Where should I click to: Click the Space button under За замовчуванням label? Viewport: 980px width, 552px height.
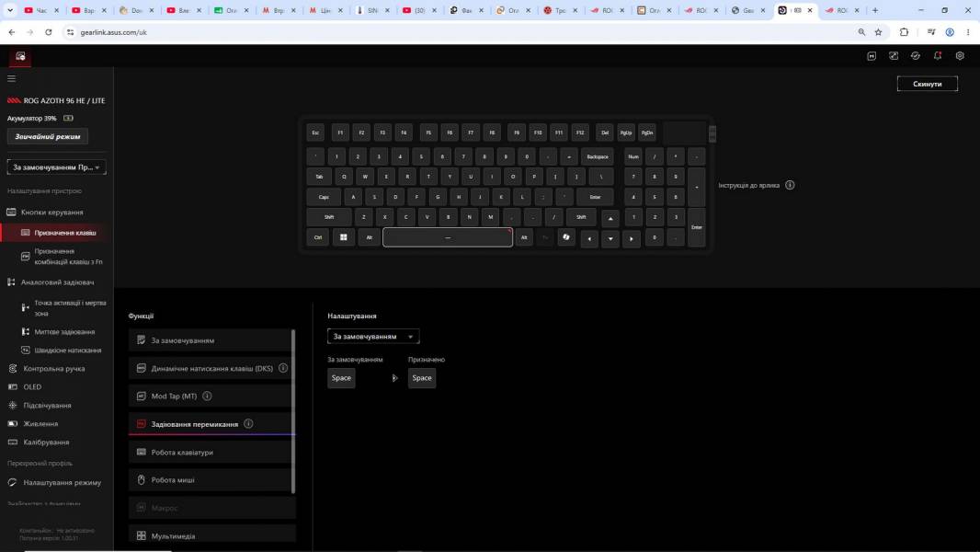coord(341,377)
